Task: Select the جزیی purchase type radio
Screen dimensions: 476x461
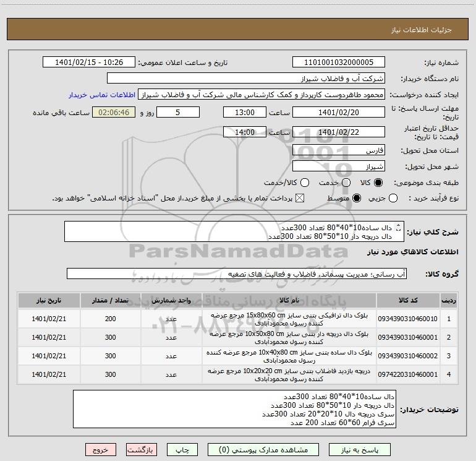Action: click(x=393, y=198)
